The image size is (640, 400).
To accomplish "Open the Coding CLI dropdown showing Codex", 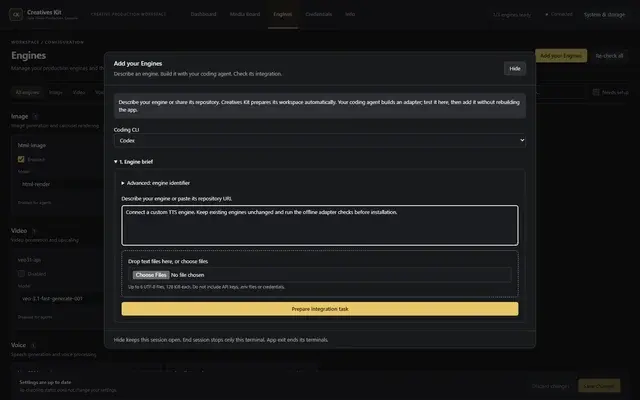I will point(320,140).
